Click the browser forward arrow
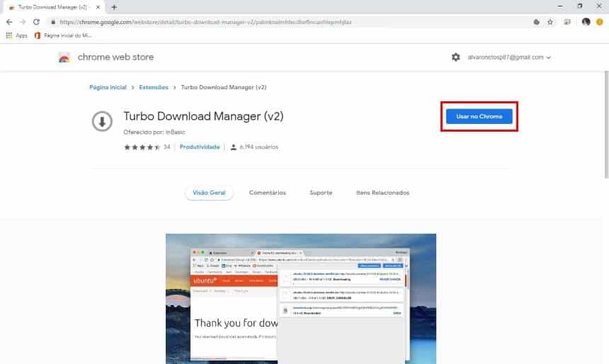 click(23, 22)
